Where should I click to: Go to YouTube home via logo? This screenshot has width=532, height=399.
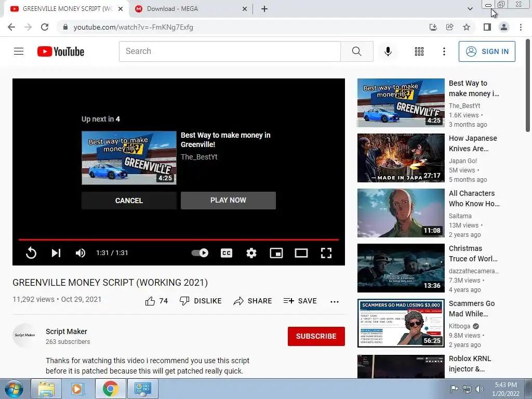(x=61, y=51)
